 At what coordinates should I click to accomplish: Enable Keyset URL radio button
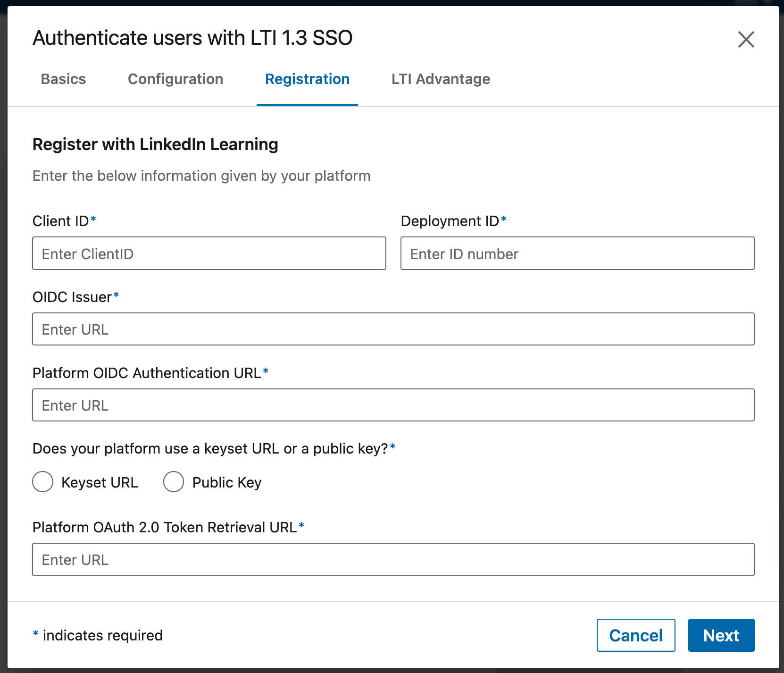[x=42, y=482]
